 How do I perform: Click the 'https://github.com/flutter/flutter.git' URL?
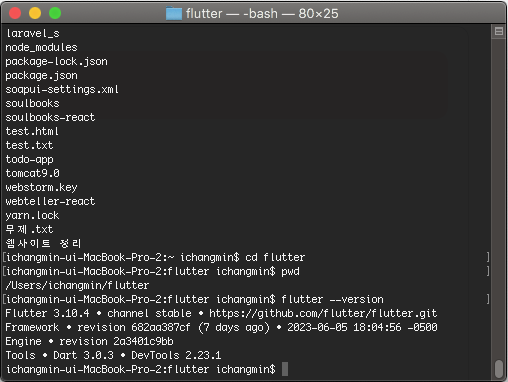pos(323,313)
